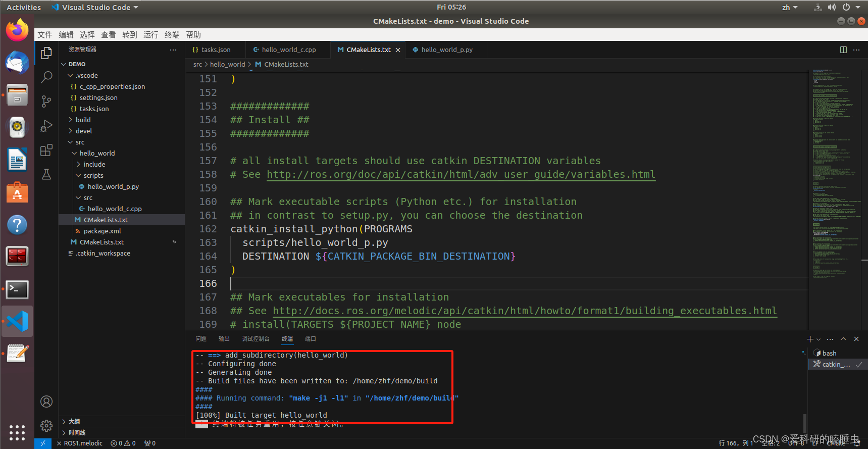The width and height of the screenshot is (868, 449).
Task: Switch to the 调试控制台 debug console tab
Action: click(256, 339)
